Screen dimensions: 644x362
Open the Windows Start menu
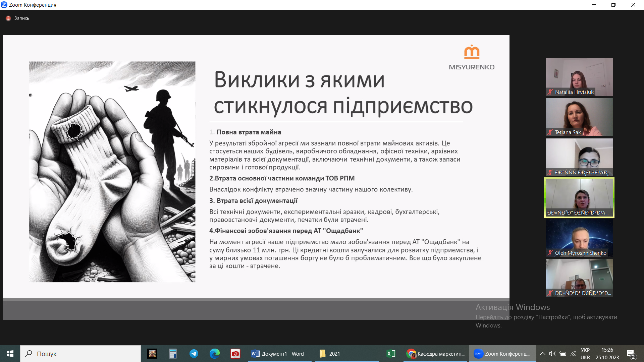10,354
